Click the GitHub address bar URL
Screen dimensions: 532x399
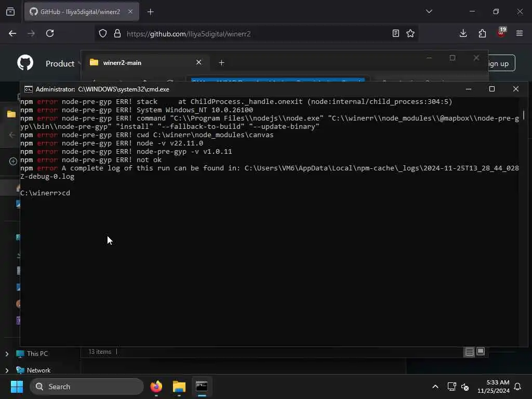click(189, 34)
